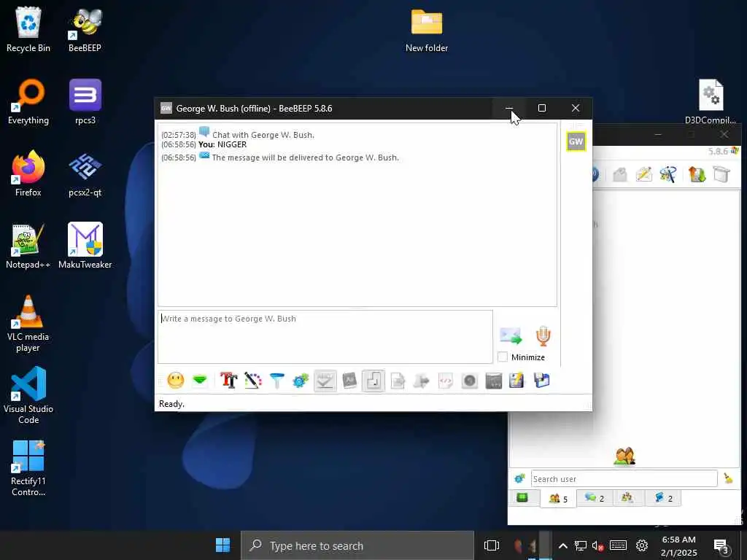
Task: Select the Firefox desktop shortcut
Action: click(x=28, y=174)
